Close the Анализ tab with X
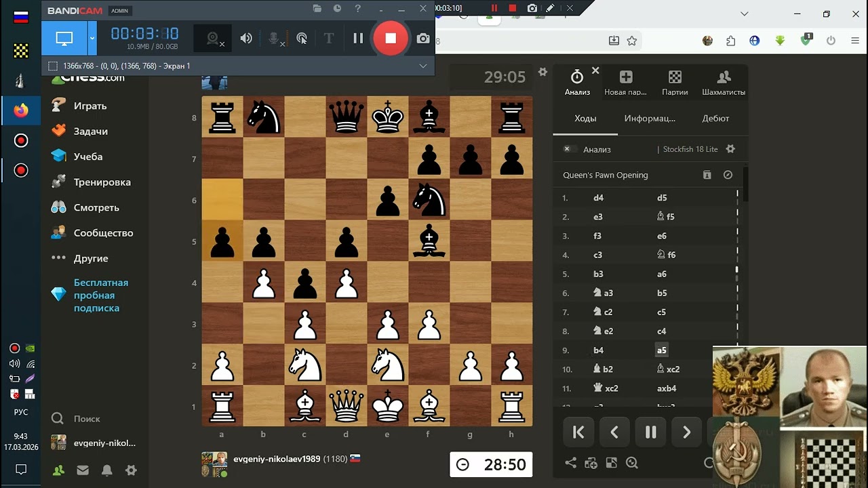The image size is (868, 488). pyautogui.click(x=595, y=70)
